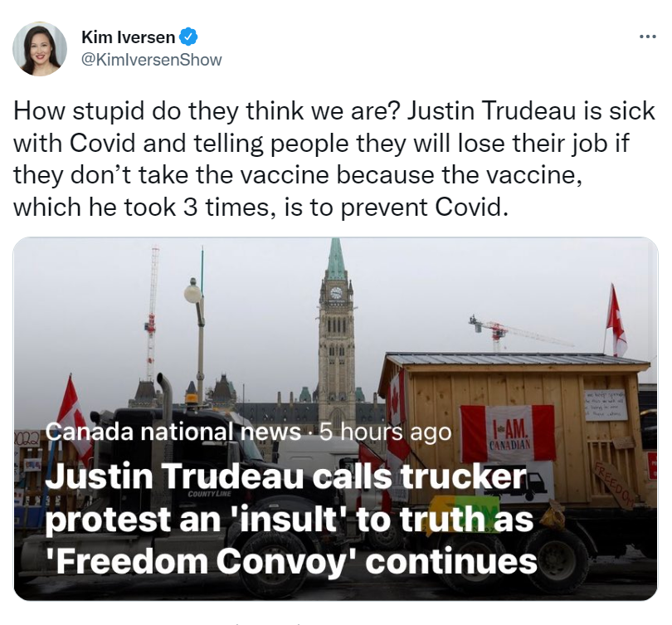Click the 'Canada national news' source label
This screenshot has height=625, width=672.
click(x=173, y=432)
